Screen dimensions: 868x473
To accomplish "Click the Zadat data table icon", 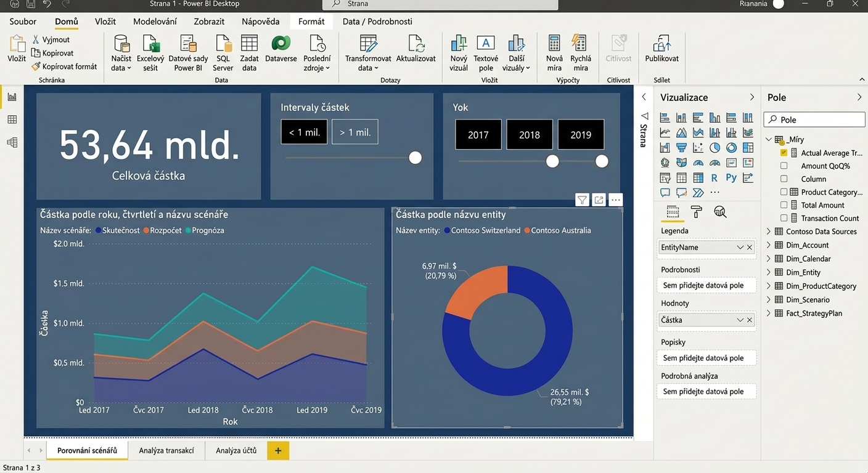I will [x=249, y=44].
